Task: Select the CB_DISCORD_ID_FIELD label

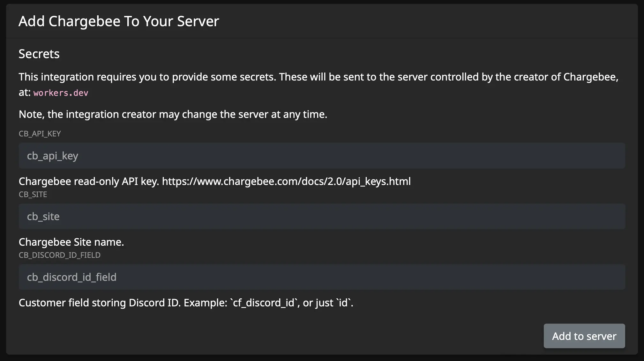Action: click(x=60, y=255)
